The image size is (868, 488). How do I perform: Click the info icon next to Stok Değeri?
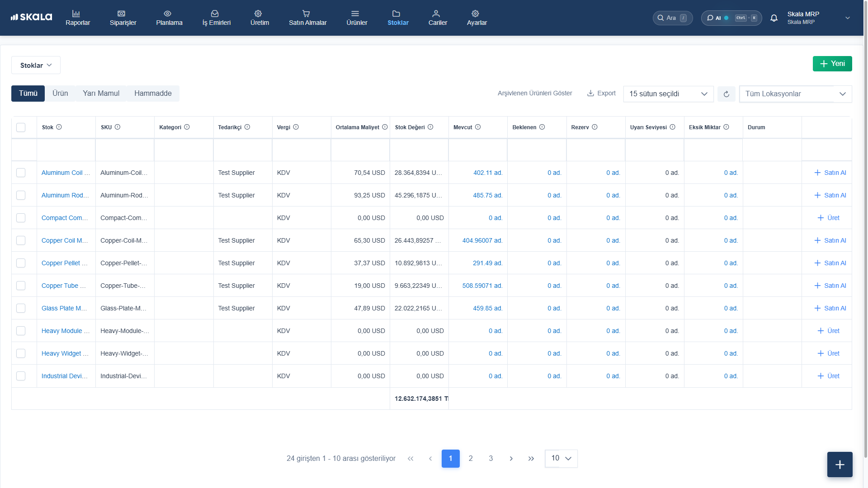pos(430,127)
